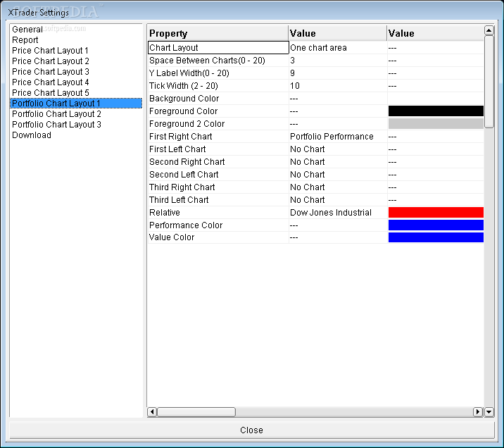Click the red Relative color swatch
504x448 pixels.
[436, 212]
